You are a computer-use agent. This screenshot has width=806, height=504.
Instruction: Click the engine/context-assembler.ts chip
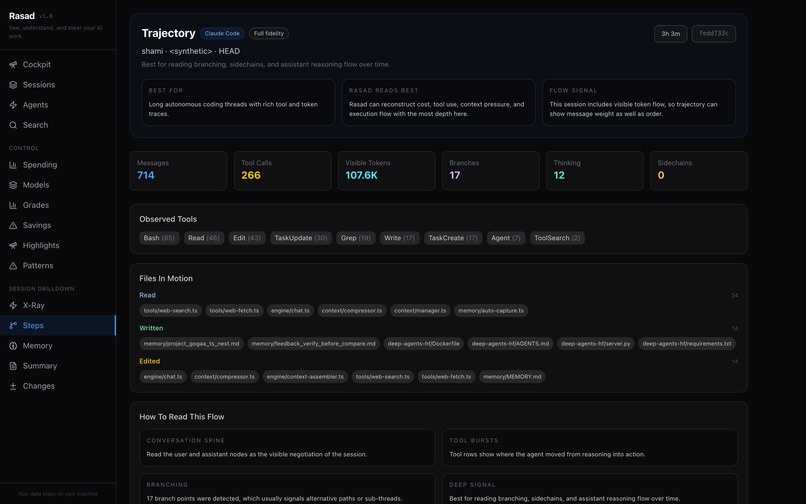[x=305, y=376]
